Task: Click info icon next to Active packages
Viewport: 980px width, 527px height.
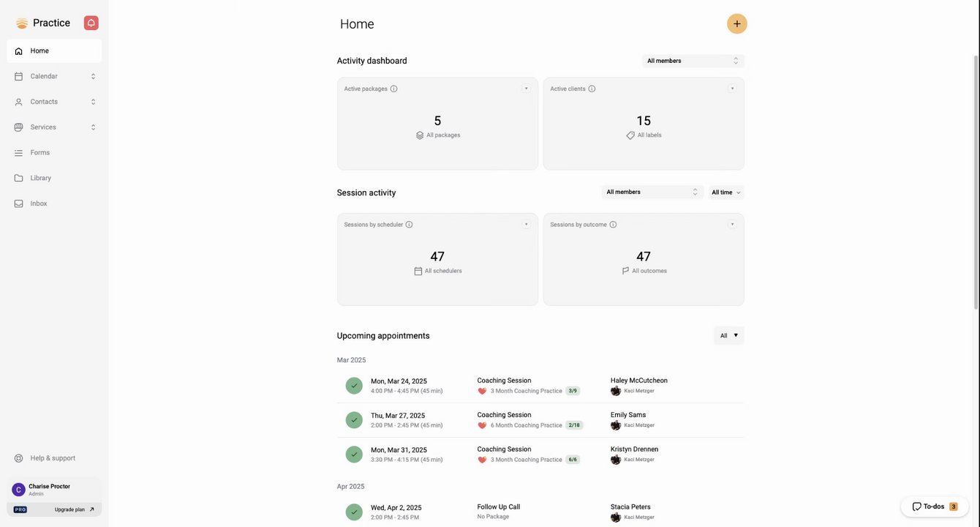Action: click(x=393, y=89)
